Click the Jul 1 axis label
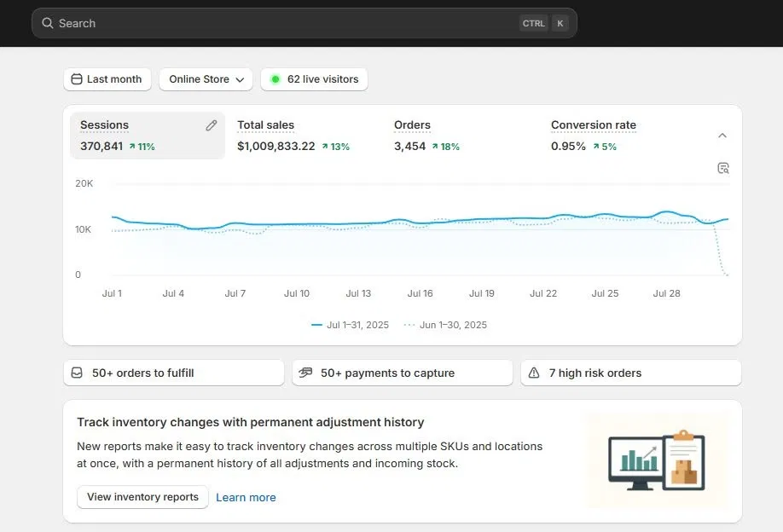Image resolution: width=783 pixels, height=532 pixels. coord(112,293)
